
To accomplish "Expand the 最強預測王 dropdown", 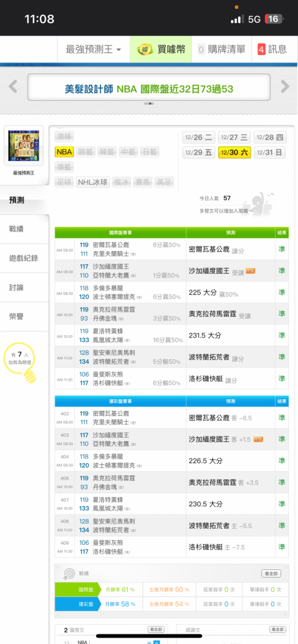I will click(x=94, y=50).
